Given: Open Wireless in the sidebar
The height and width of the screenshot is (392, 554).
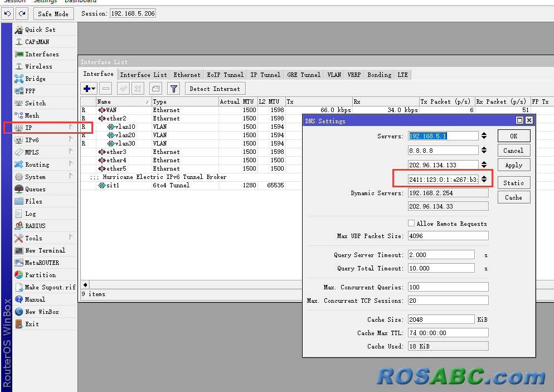Looking at the screenshot, I should pos(45,66).
